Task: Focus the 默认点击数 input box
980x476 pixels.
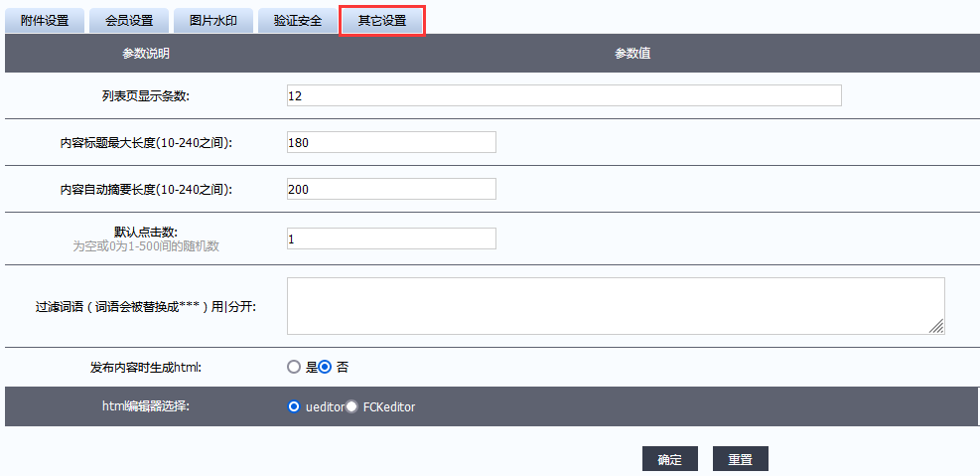Action: [x=390, y=238]
